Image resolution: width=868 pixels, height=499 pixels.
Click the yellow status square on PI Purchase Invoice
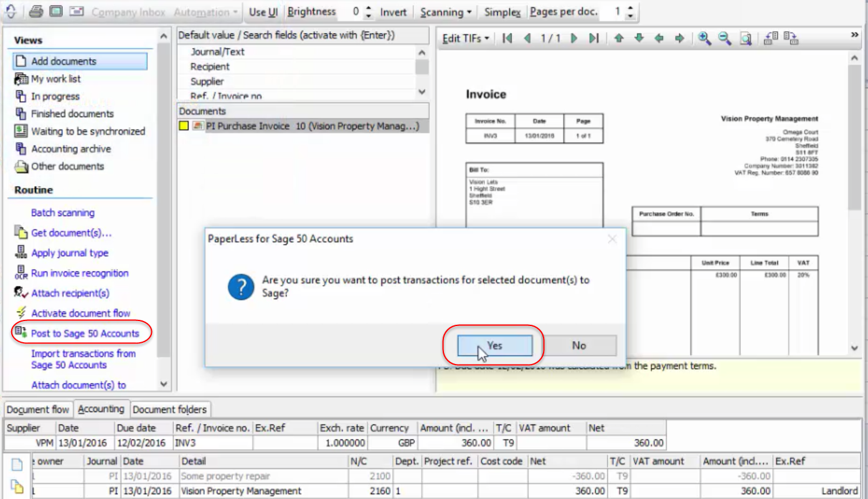pos(184,126)
